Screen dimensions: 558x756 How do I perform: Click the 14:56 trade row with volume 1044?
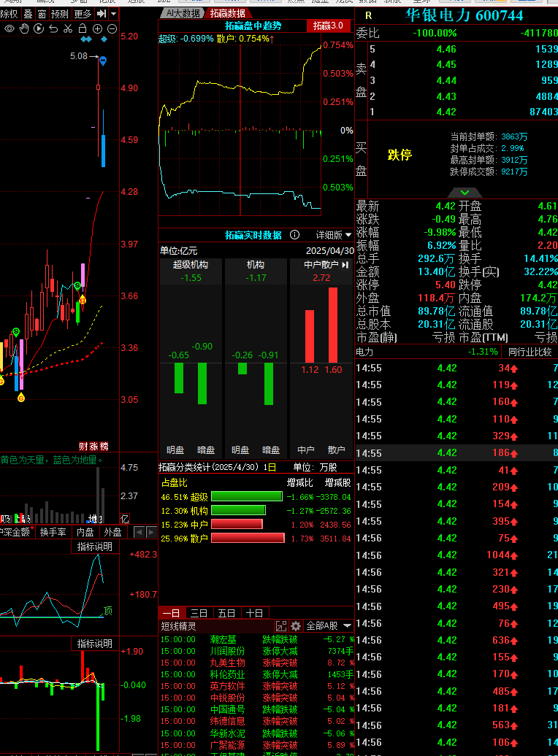[456, 555]
